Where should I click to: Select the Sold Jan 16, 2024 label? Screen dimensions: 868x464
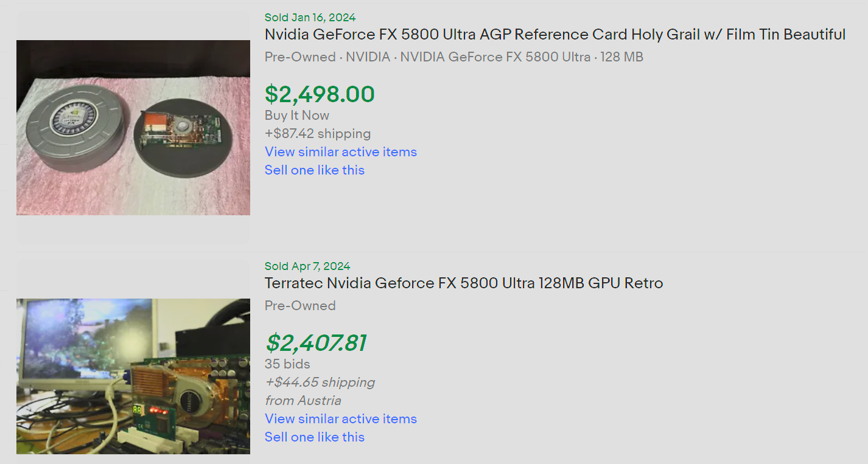coord(310,18)
